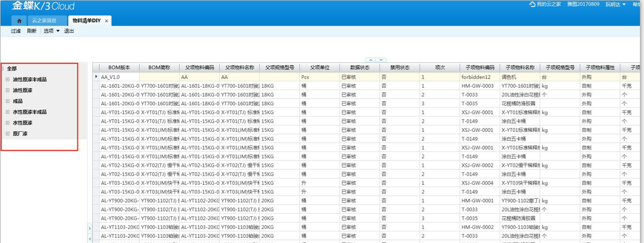Select the 全部 root tree item
Image resolution: width=644 pixels, height=243 pixels.
(12, 69)
